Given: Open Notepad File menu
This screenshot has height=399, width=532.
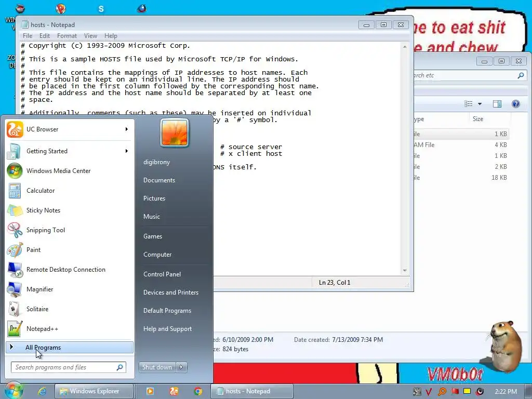Looking at the screenshot, I should [x=28, y=36].
